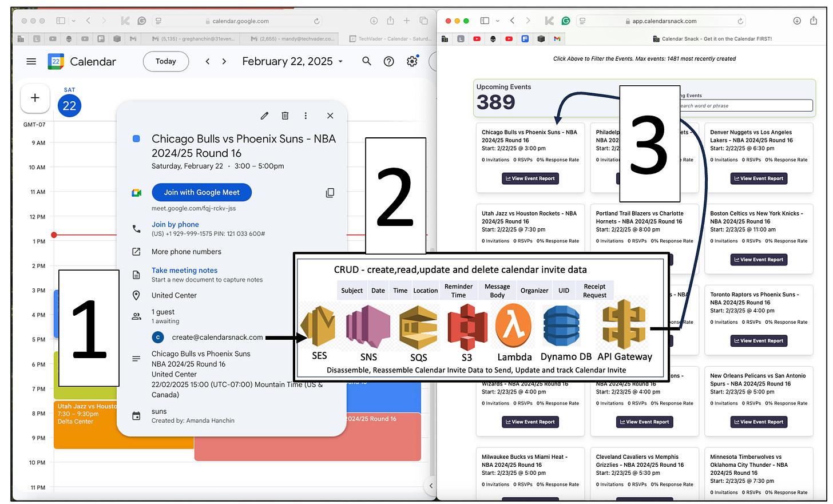Image resolution: width=833 pixels, height=504 pixels.
Task: Share the calendarsnack page via share icon
Action: coord(814,21)
